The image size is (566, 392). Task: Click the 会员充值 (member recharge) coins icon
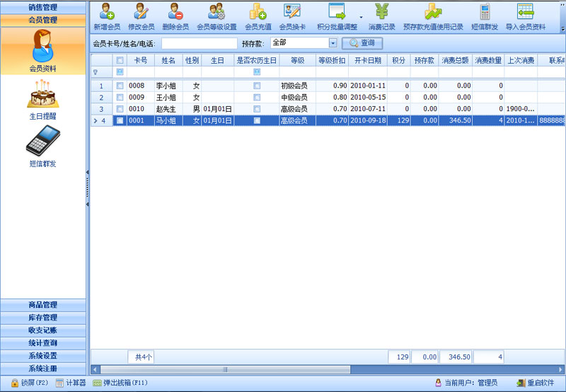click(x=258, y=12)
